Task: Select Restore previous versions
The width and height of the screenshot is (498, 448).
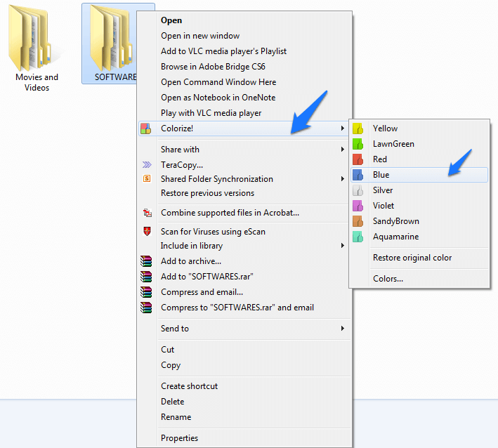Action: 244,193
